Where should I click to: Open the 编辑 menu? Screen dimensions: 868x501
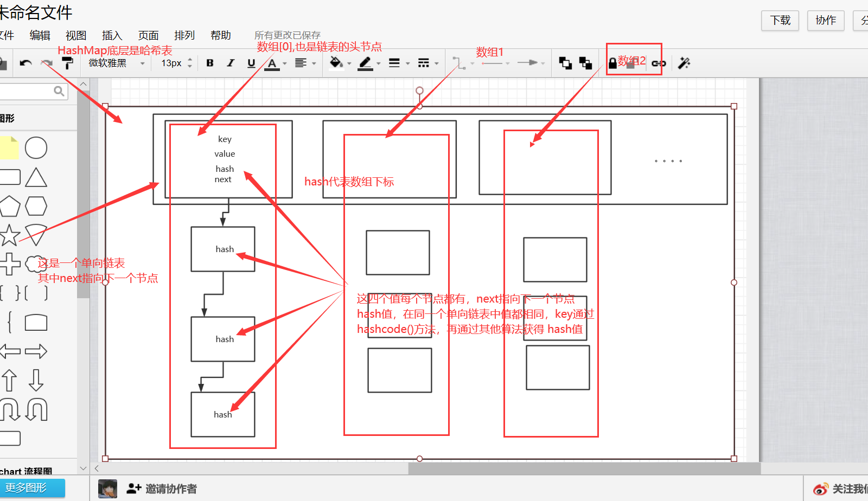pos(40,35)
